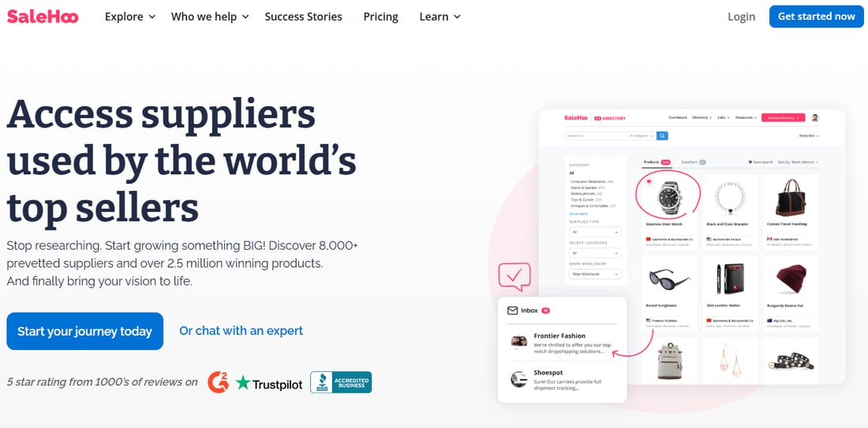Toggle the heart favorite on the watch product

[x=649, y=181]
